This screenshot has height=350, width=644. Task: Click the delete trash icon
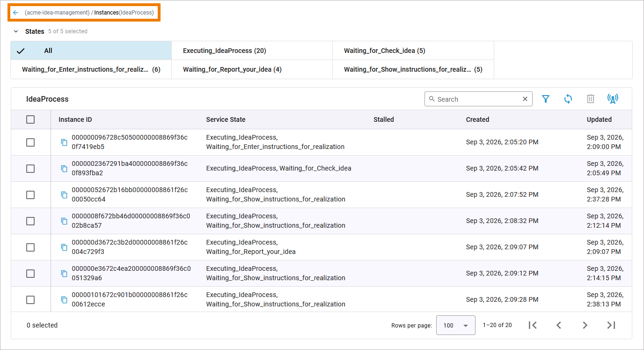coord(591,99)
